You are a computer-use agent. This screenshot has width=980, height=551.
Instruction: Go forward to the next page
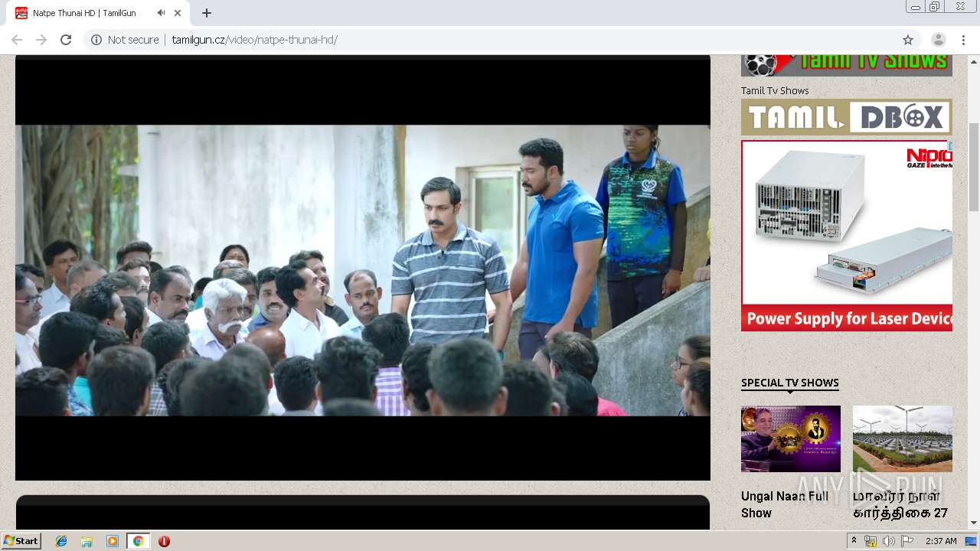coord(41,40)
